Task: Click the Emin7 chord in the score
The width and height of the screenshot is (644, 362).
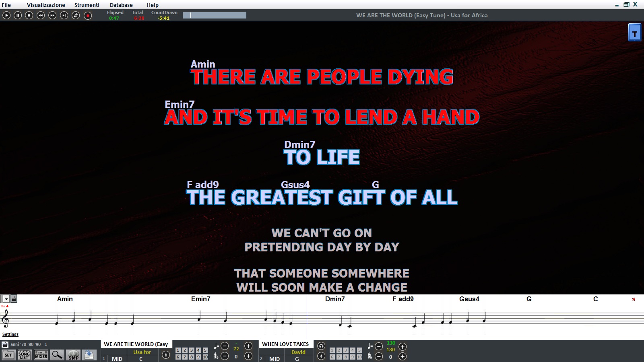Action: tap(200, 299)
